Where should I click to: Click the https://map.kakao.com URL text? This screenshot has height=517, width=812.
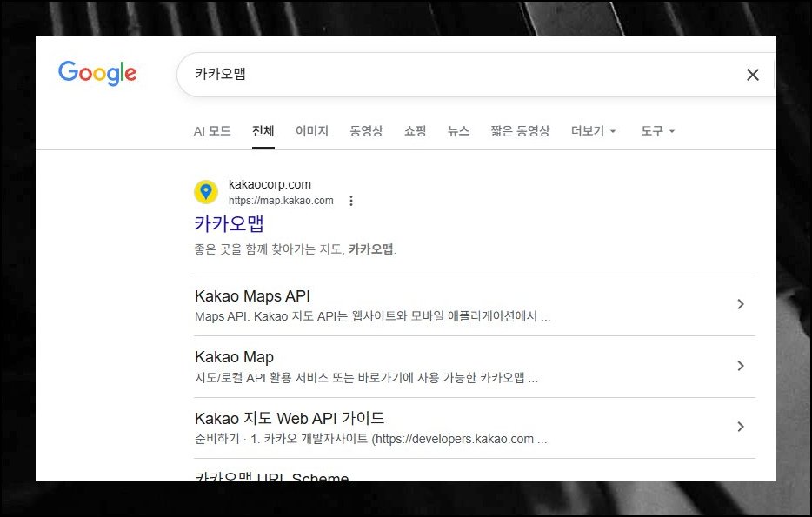pyautogui.click(x=281, y=201)
